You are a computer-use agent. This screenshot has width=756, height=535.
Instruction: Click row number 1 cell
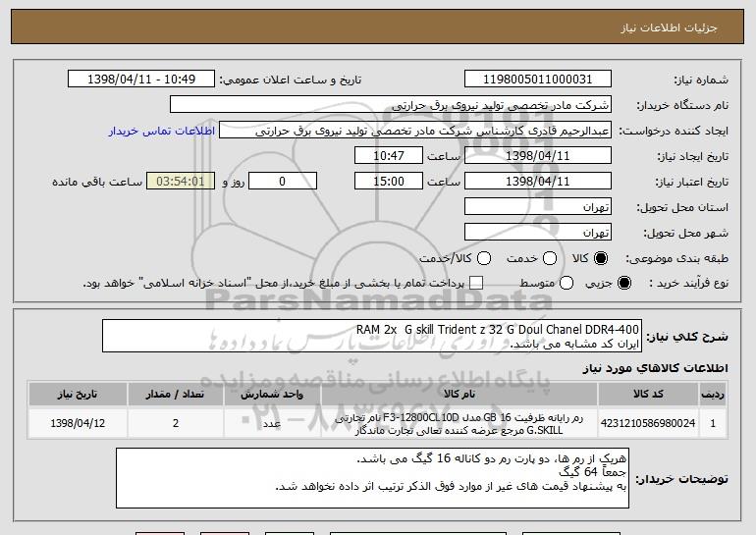click(x=713, y=423)
